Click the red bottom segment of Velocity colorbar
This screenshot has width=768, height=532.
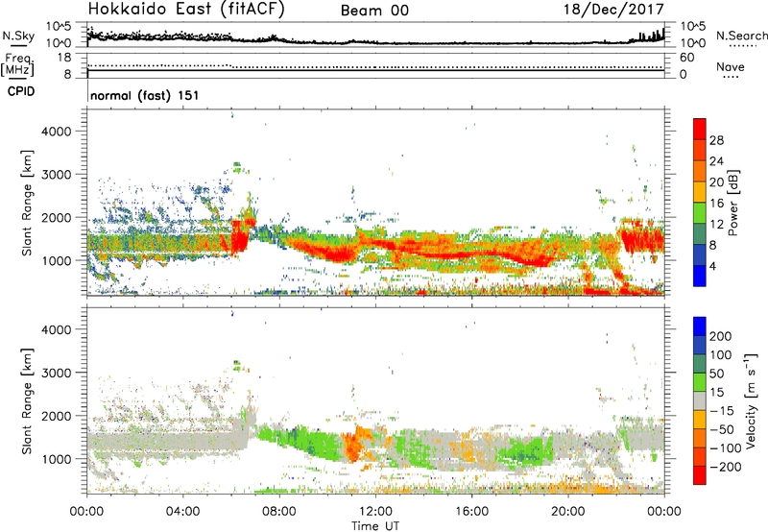coord(700,475)
